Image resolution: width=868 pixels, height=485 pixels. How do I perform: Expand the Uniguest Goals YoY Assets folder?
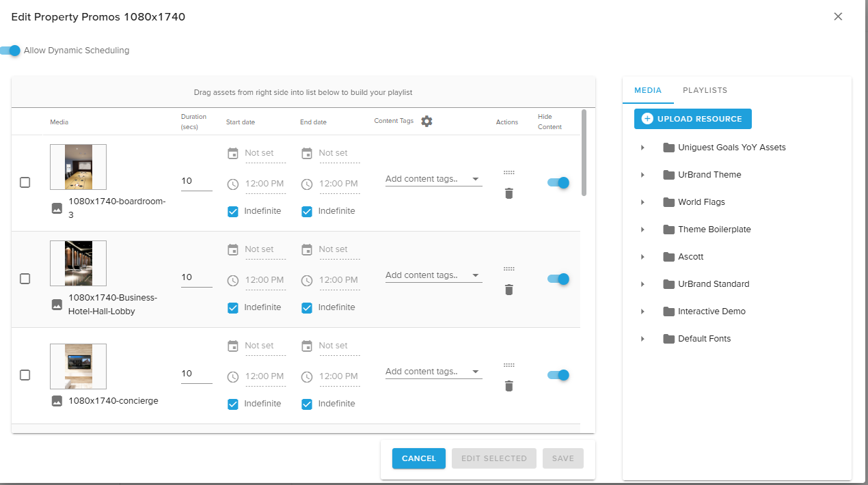pos(642,148)
